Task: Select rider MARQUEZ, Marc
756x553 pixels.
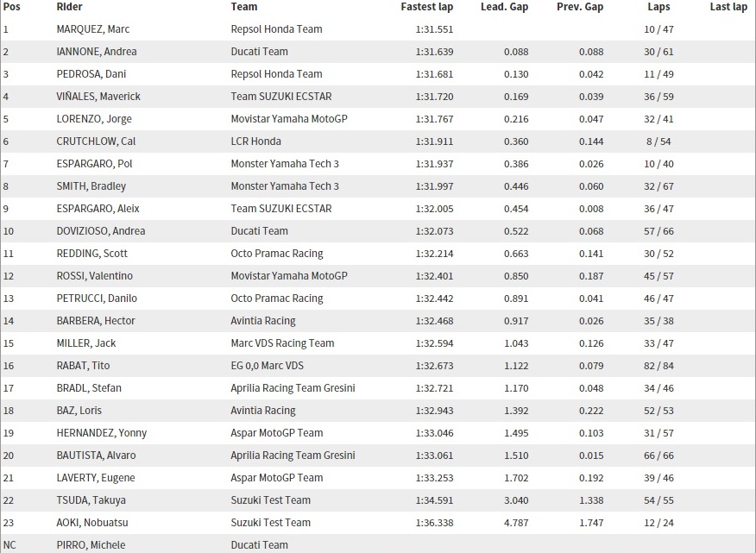Action: click(93, 29)
